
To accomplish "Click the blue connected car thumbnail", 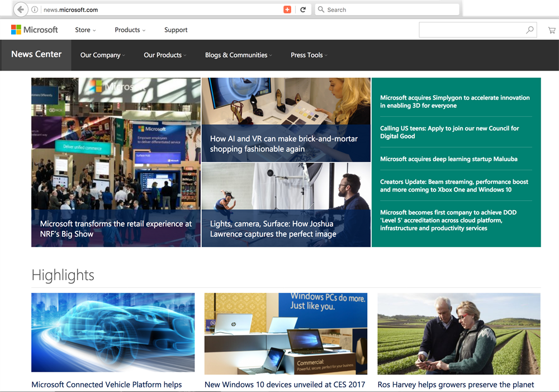I will (113, 332).
